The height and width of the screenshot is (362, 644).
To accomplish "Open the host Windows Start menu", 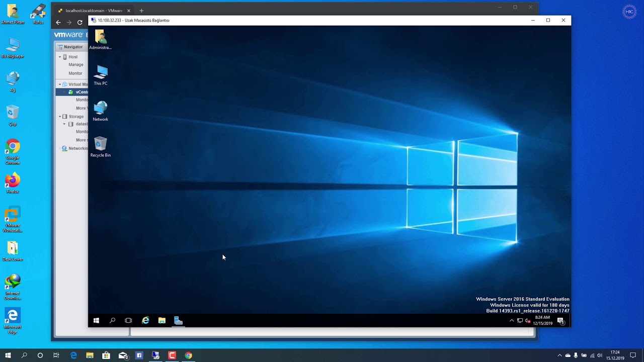I will pos(8,355).
